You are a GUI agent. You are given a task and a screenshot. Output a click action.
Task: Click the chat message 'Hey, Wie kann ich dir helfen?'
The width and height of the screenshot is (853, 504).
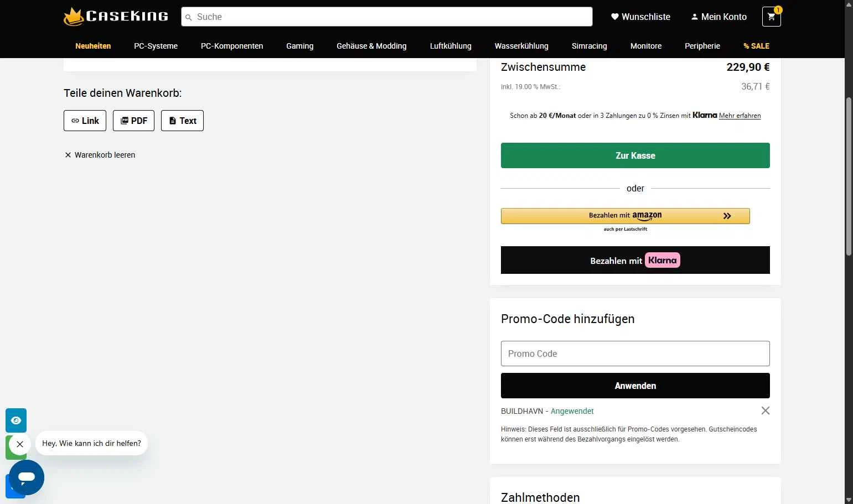91,443
